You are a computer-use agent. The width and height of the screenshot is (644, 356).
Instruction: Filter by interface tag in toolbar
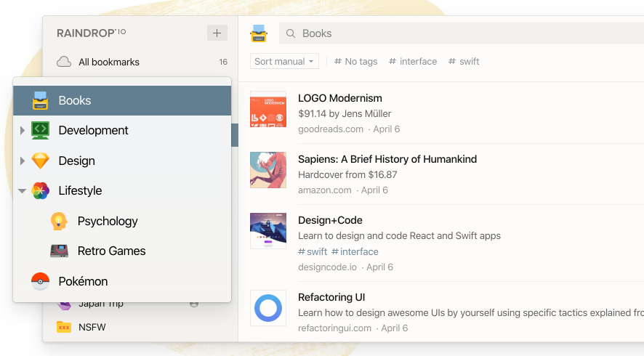point(413,62)
